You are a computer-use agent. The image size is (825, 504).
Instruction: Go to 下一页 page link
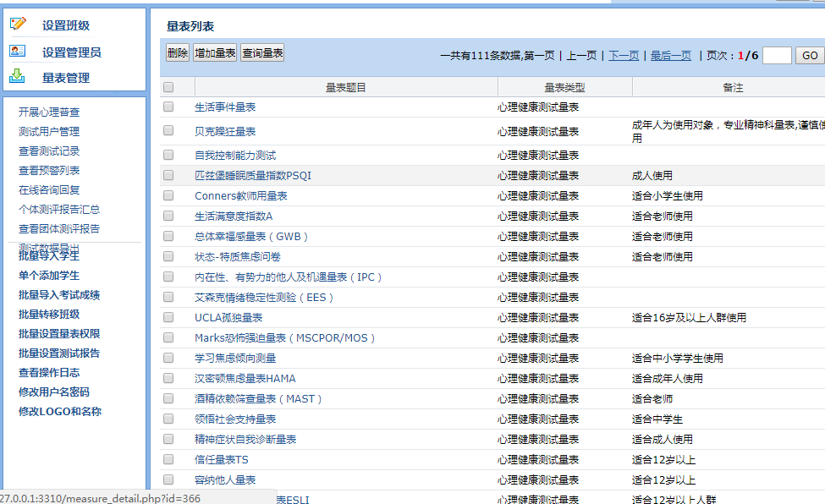624,56
